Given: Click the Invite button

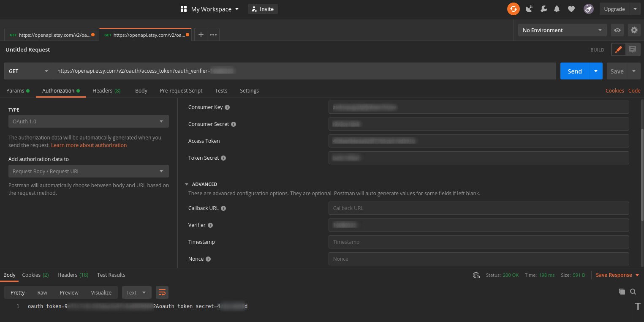Looking at the screenshot, I should (x=263, y=9).
